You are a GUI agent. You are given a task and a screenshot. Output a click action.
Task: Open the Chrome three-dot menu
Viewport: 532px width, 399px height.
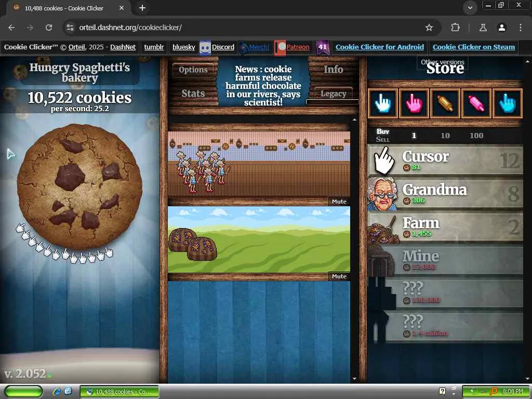point(521,28)
